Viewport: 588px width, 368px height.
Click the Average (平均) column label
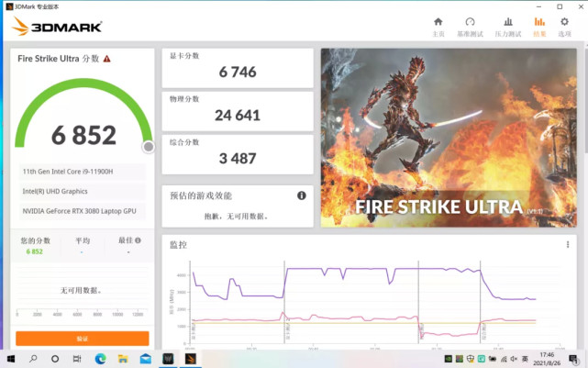point(83,240)
